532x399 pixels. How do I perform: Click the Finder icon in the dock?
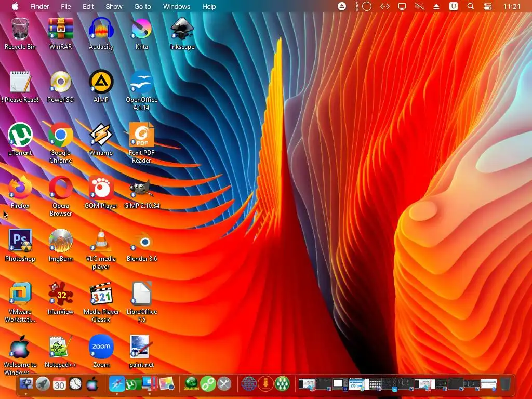(x=26, y=384)
